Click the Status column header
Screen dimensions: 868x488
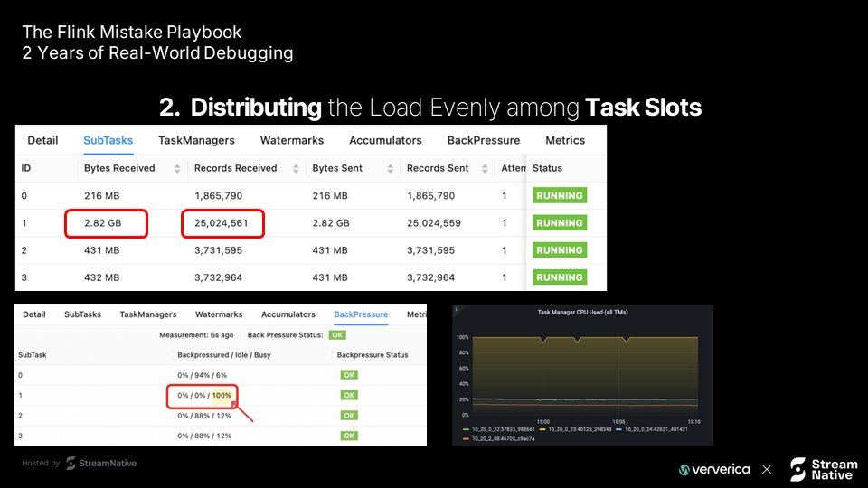(548, 168)
